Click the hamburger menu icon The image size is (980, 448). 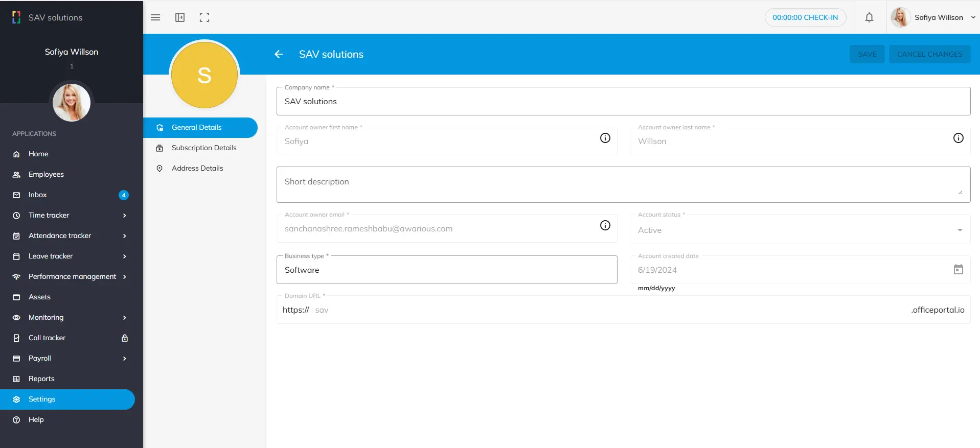pos(155,17)
